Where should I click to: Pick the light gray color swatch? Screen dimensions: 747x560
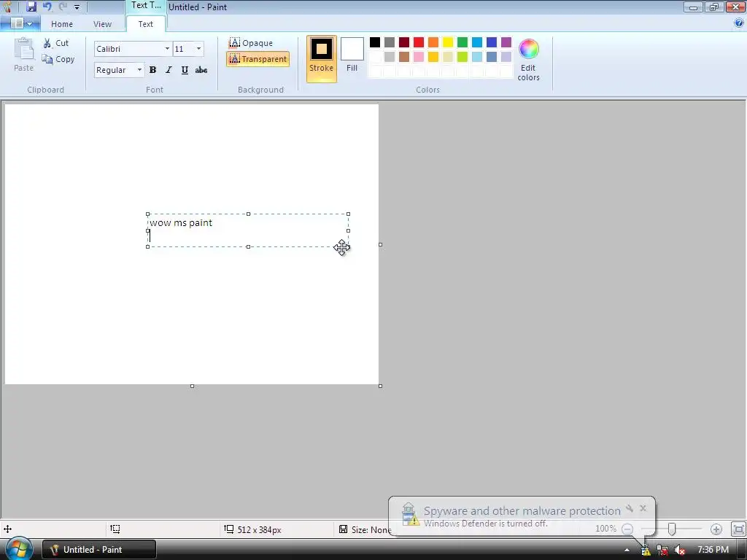(390, 57)
